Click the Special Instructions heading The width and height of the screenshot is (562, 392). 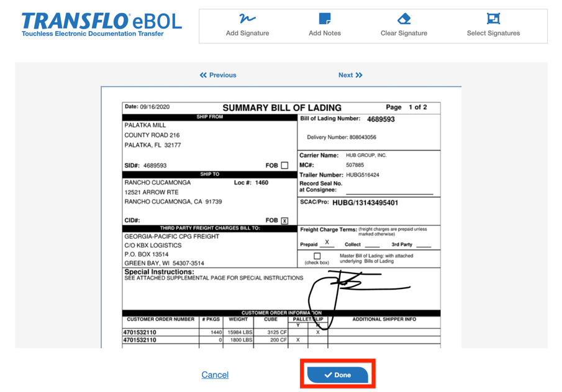(159, 272)
